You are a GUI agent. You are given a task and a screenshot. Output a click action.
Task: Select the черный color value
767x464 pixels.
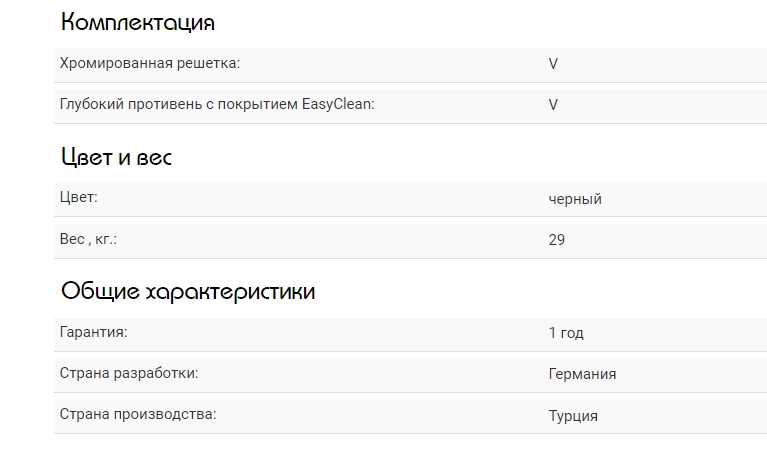[575, 199]
